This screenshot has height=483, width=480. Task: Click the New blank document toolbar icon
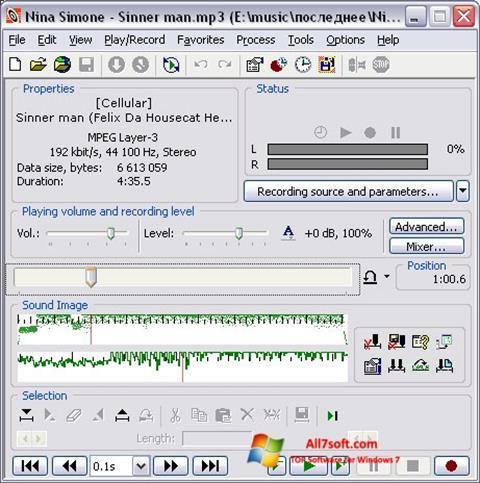15,64
